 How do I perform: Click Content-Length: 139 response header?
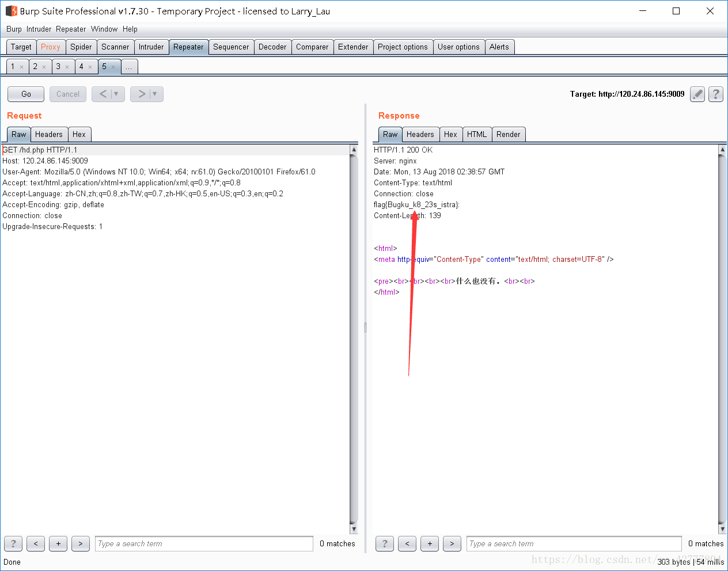407,216
